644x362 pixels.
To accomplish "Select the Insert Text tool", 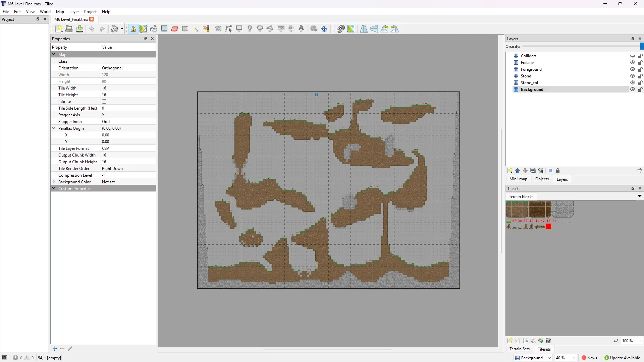I will pos(301,29).
